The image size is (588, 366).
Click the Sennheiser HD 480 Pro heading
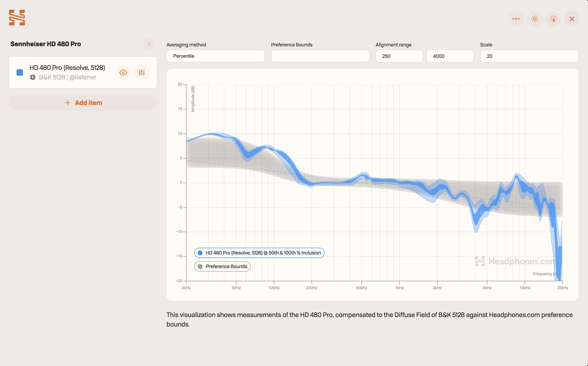pyautogui.click(x=46, y=44)
